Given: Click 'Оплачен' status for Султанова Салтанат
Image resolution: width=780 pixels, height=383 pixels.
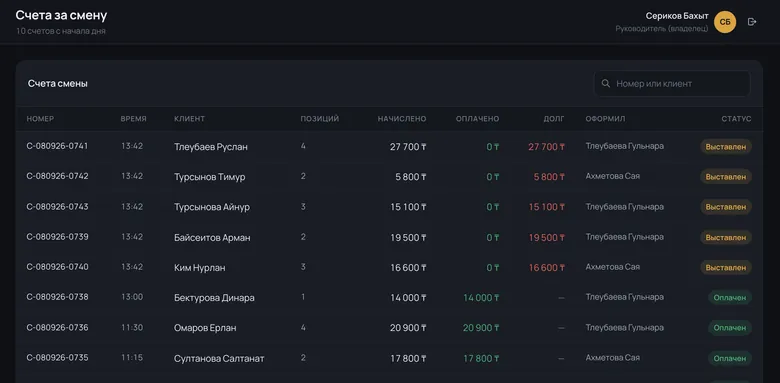Looking at the screenshot, I should point(730,358).
